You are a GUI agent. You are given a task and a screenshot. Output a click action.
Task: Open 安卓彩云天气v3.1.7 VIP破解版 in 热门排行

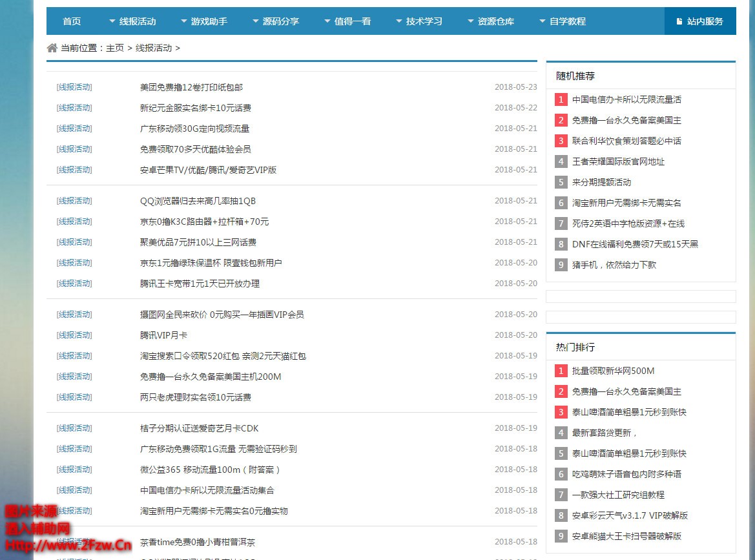628,515
